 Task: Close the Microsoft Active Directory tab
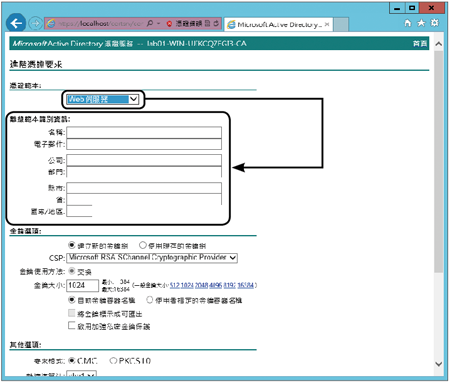click(327, 24)
